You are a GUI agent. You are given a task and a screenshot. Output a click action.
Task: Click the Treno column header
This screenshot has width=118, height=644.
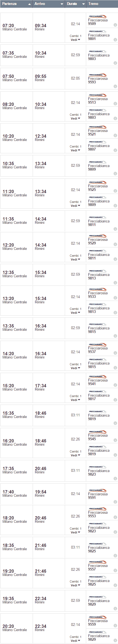point(102,4)
